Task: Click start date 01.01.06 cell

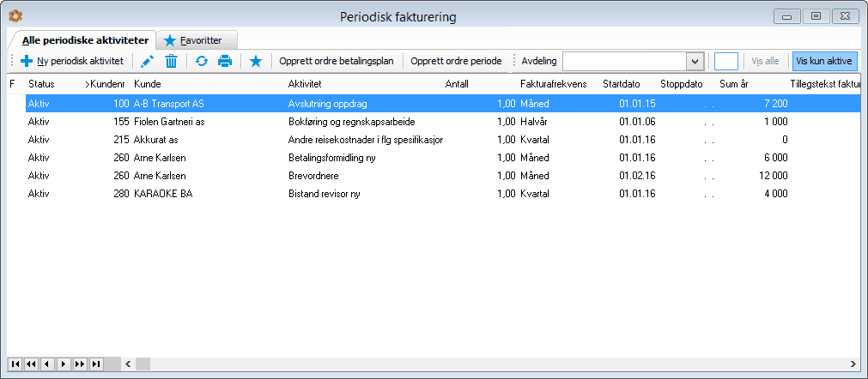Action: pos(637,122)
